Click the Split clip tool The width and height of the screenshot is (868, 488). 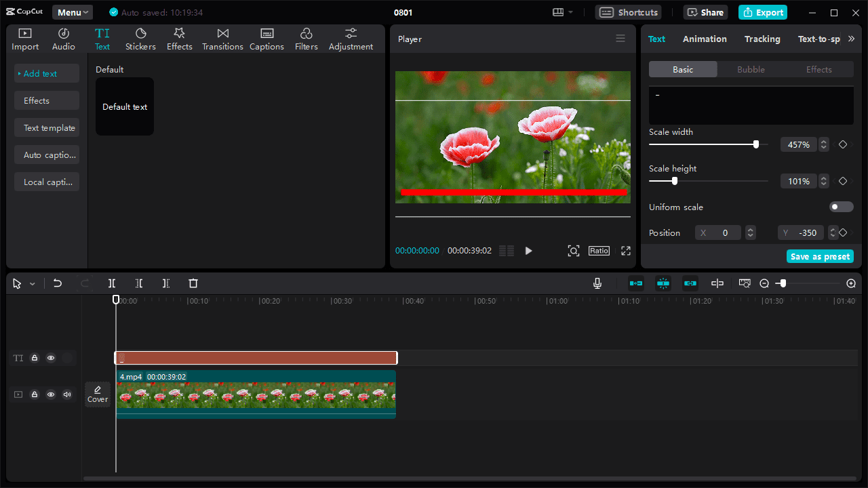click(x=112, y=283)
